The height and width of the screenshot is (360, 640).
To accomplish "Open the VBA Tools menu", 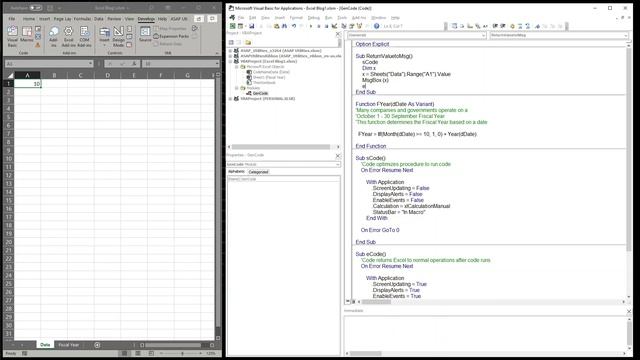I will tap(342, 18).
